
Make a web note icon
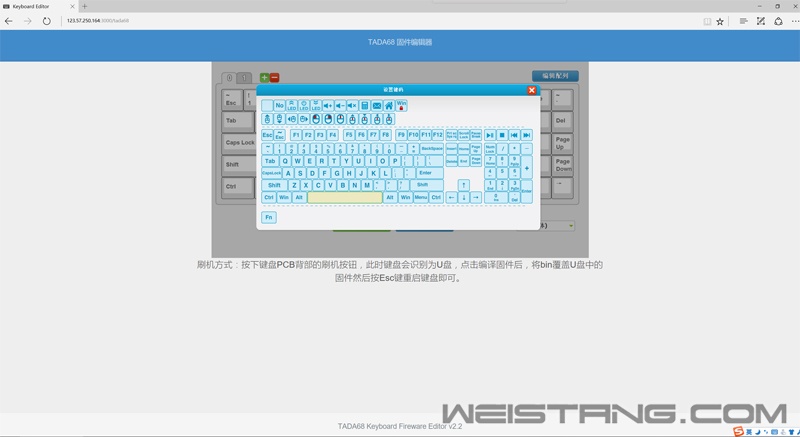pos(761,21)
